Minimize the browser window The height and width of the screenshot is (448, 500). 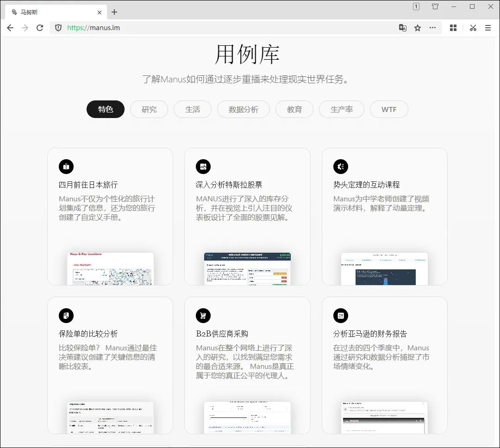453,6
